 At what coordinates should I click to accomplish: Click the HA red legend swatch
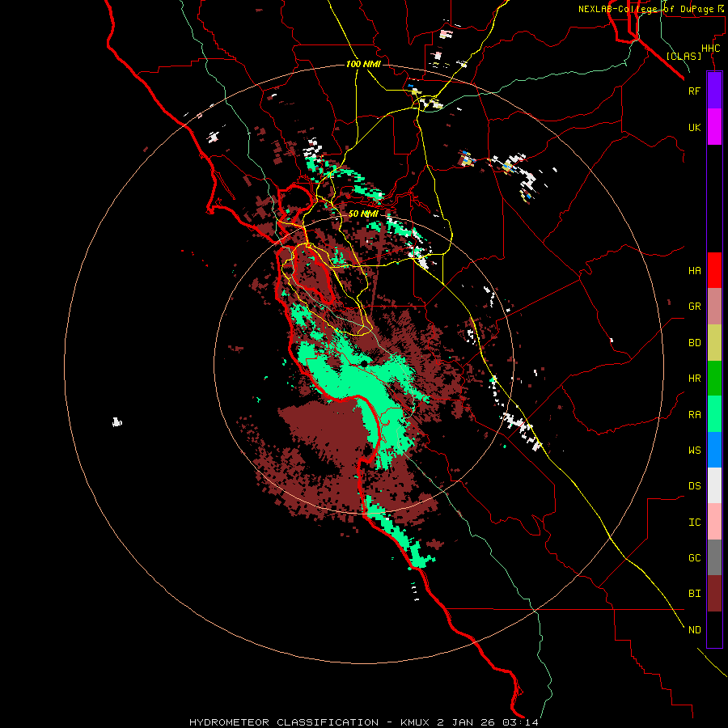coord(714,270)
